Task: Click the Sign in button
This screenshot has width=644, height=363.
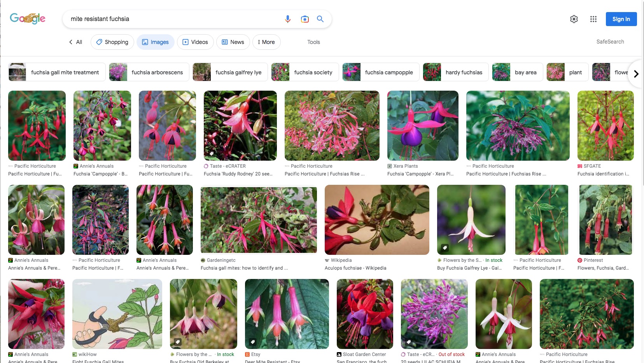Action: point(621,19)
